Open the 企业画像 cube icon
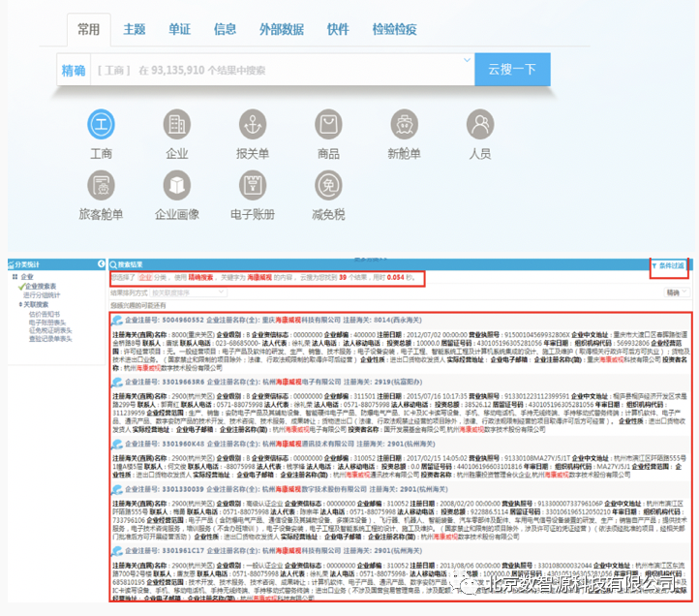 pos(177,185)
